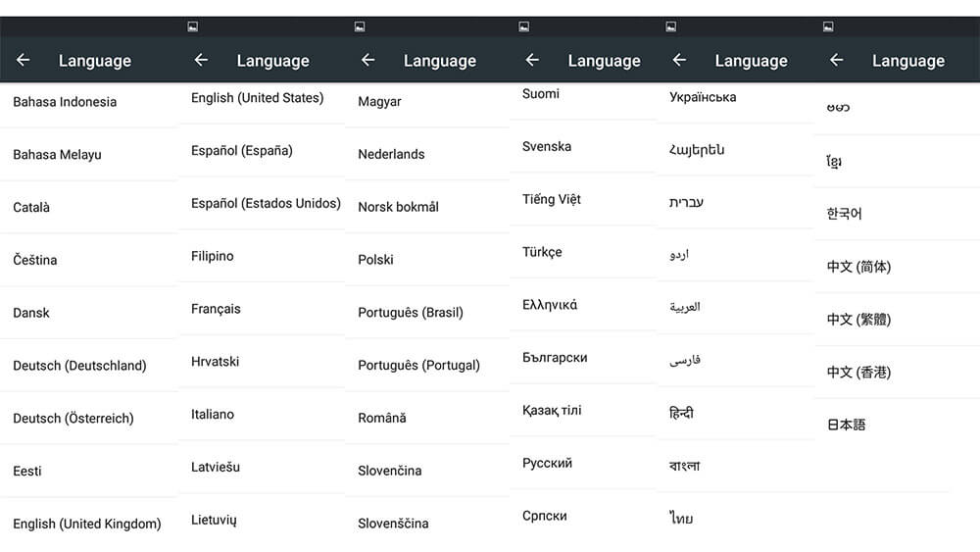Choose 日本語 language entry

click(x=897, y=425)
